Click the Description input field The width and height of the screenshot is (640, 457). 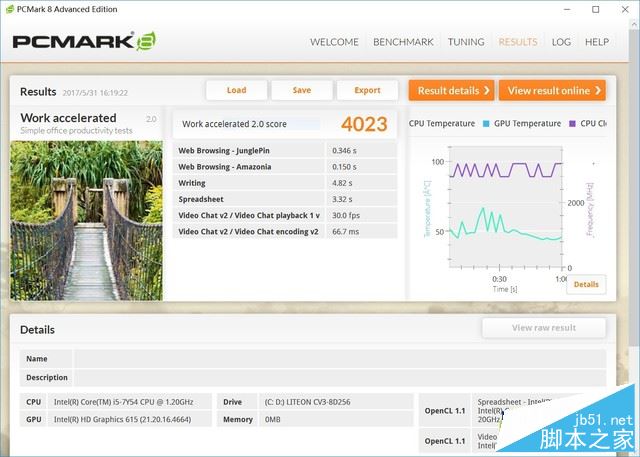340,377
